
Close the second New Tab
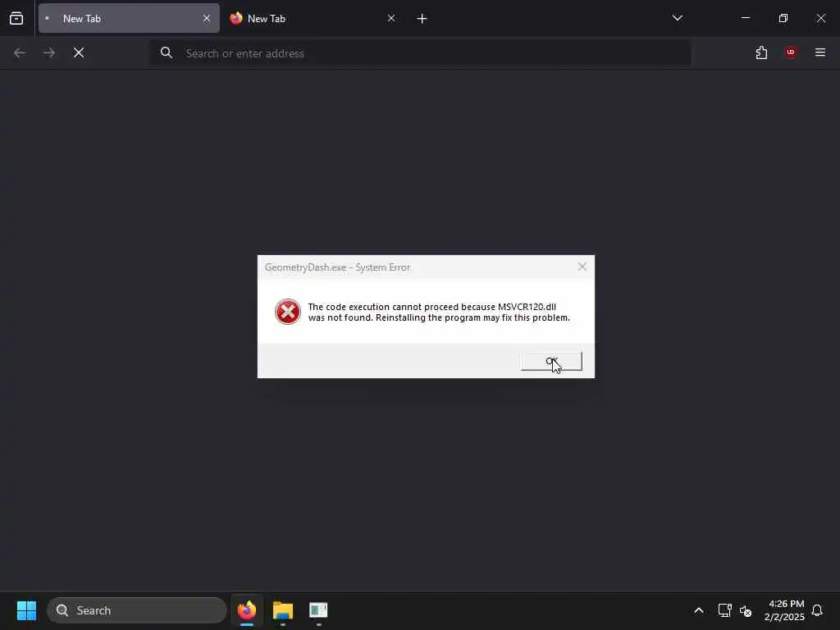coord(391,18)
